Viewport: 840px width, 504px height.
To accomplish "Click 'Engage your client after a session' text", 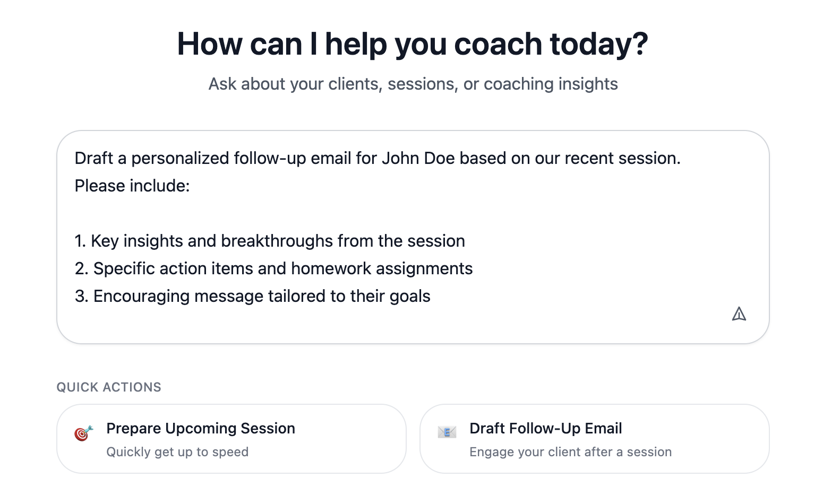I will (570, 452).
